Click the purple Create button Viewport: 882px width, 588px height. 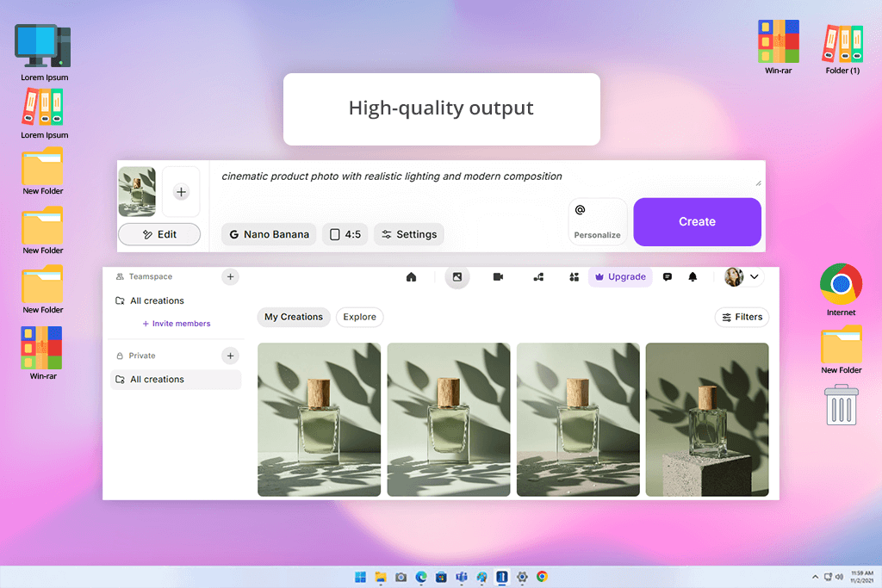(697, 221)
